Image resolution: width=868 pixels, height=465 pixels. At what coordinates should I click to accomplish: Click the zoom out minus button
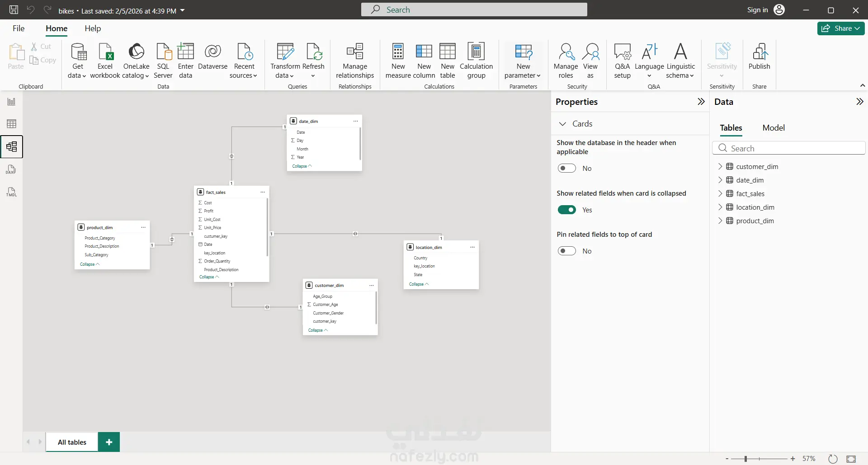pyautogui.click(x=727, y=459)
